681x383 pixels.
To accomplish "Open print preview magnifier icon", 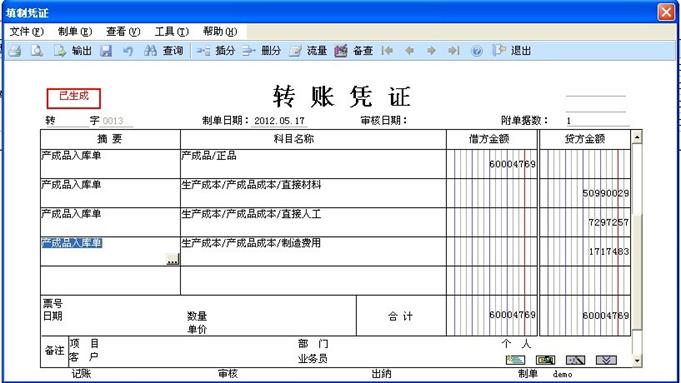I will 37,51.
